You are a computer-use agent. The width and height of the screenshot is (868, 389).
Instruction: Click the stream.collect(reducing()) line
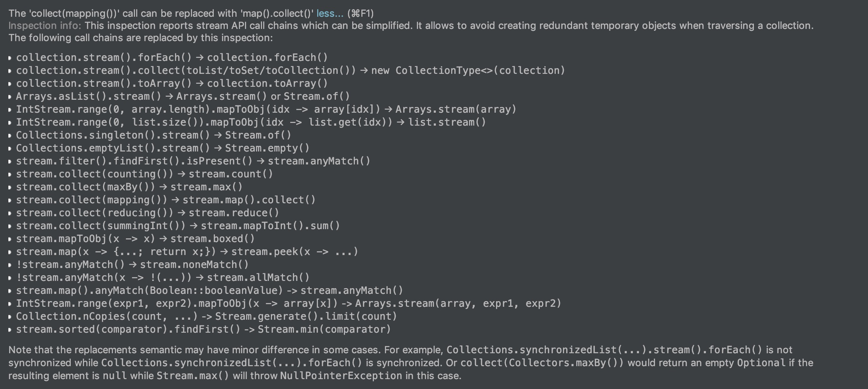point(148,213)
